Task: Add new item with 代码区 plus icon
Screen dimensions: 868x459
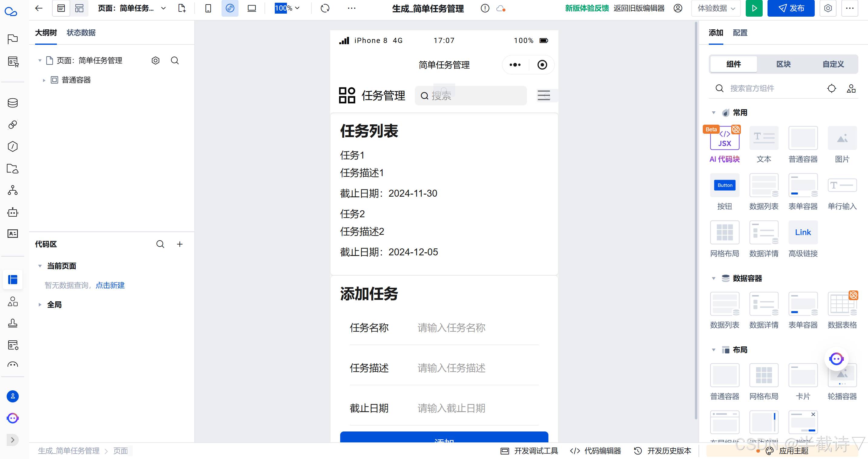Action: coord(179,244)
